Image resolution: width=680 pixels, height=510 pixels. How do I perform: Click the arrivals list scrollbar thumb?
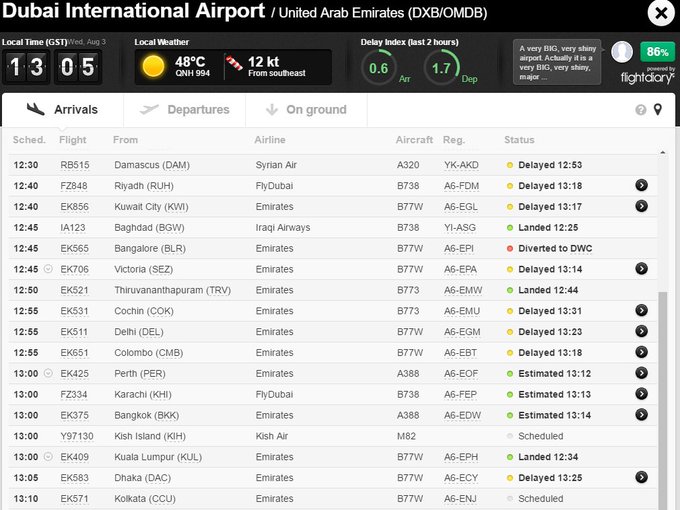tap(663, 399)
